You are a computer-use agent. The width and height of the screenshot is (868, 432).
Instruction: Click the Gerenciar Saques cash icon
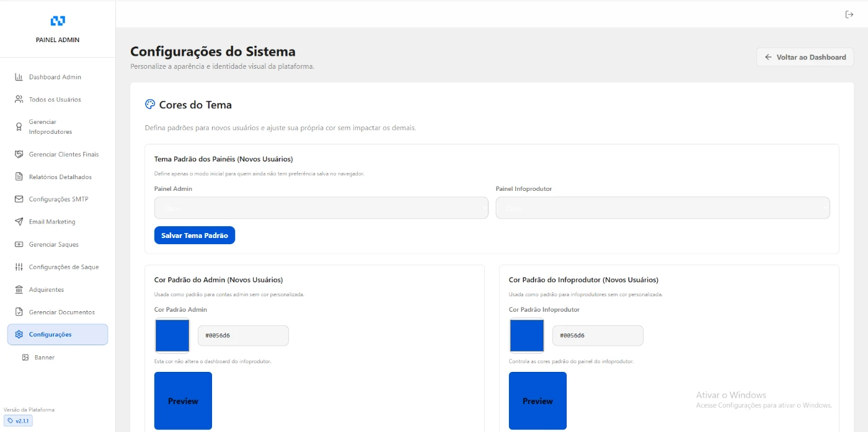[x=19, y=245]
